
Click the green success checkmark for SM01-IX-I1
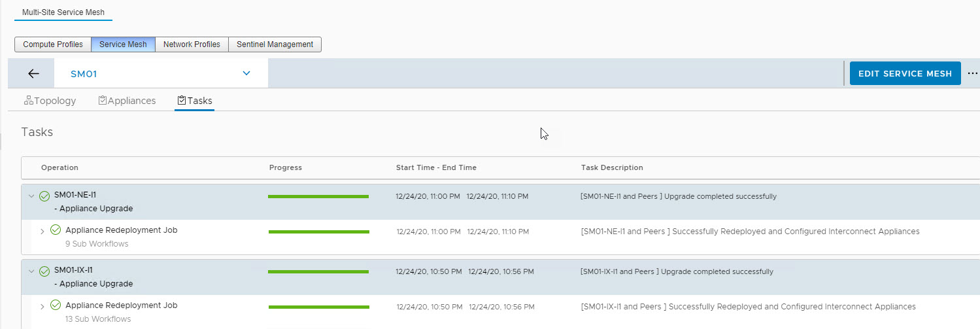(x=44, y=271)
